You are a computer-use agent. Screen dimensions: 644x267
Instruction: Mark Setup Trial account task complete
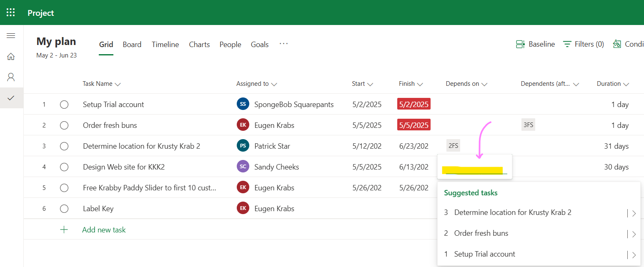[64, 105]
